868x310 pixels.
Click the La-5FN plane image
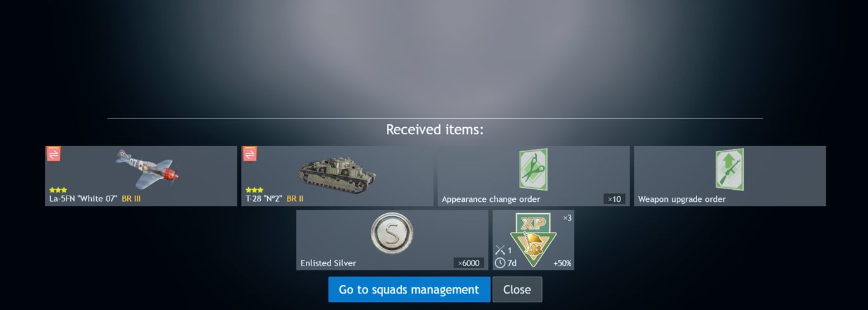[147, 168]
